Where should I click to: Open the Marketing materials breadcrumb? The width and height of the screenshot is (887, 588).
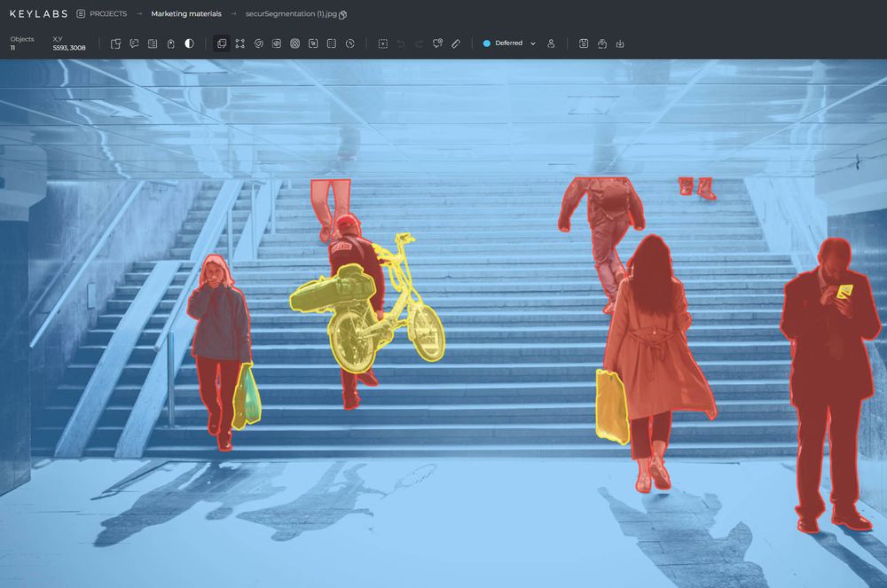coord(186,13)
